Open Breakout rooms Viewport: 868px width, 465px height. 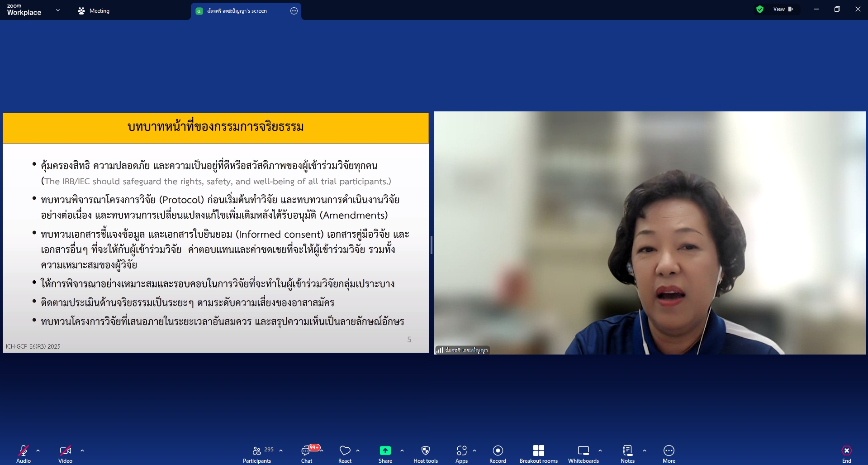click(x=538, y=453)
